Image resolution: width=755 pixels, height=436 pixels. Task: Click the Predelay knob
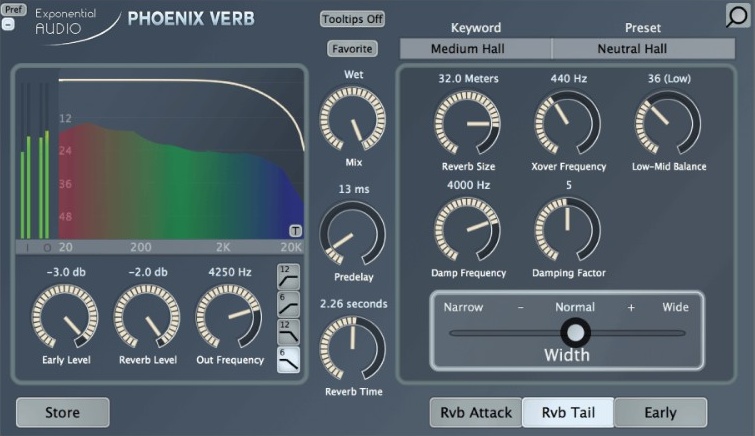point(353,234)
